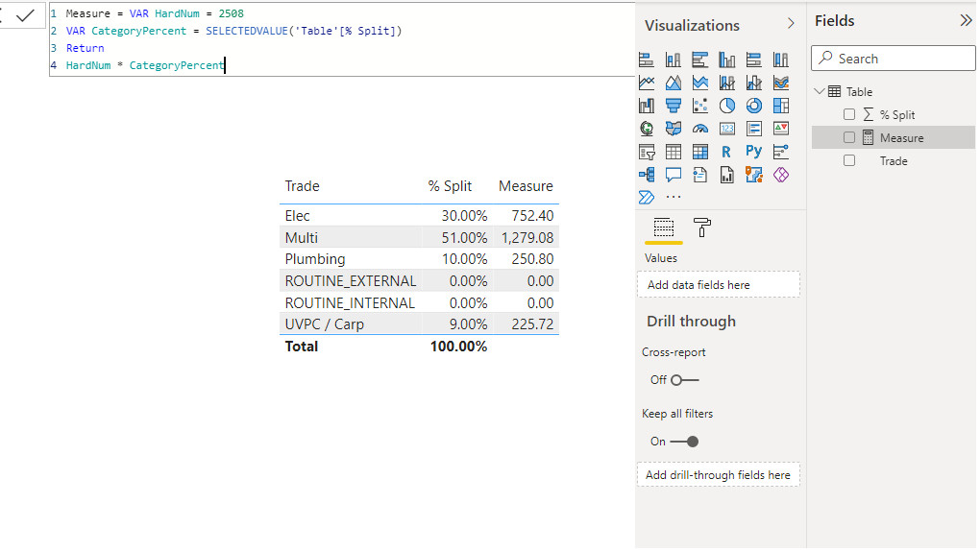Insert a Treemap visual
Viewport: 980px width, 551px height.
click(780, 106)
